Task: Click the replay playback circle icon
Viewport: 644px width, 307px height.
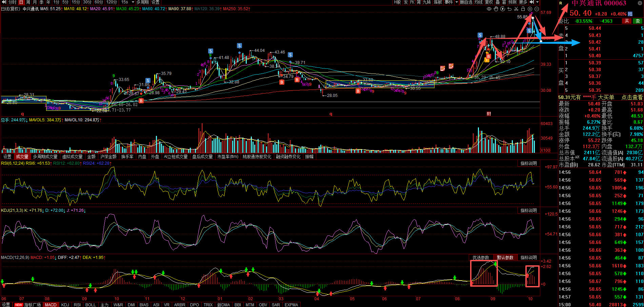Action: pos(503,9)
